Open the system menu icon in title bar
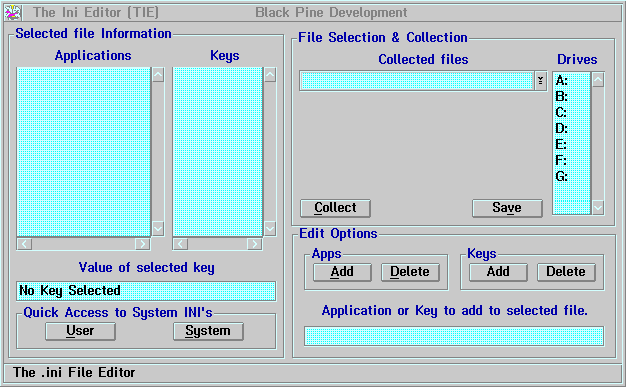This screenshot has width=626, height=387. pos(13,13)
